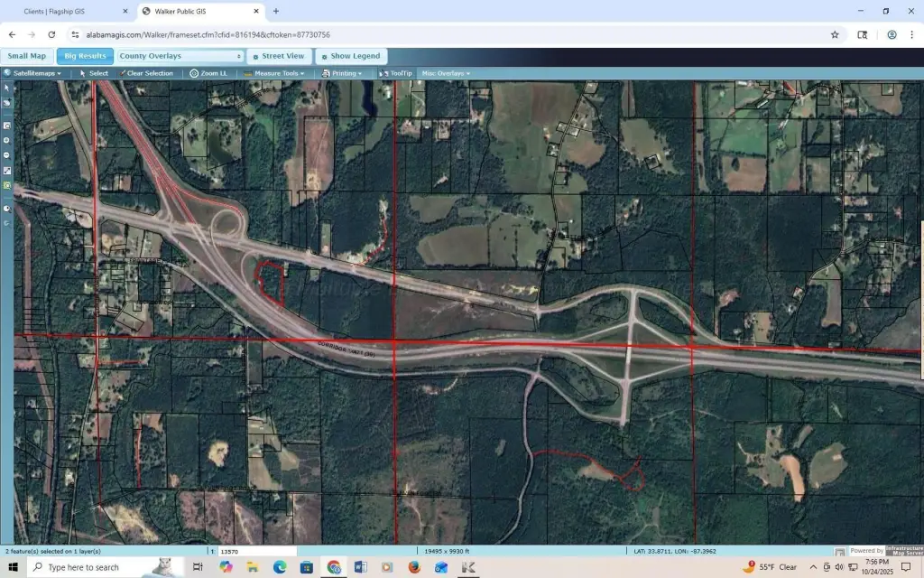924x578 pixels.
Task: Toggle the ToolTip option
Action: click(x=395, y=73)
